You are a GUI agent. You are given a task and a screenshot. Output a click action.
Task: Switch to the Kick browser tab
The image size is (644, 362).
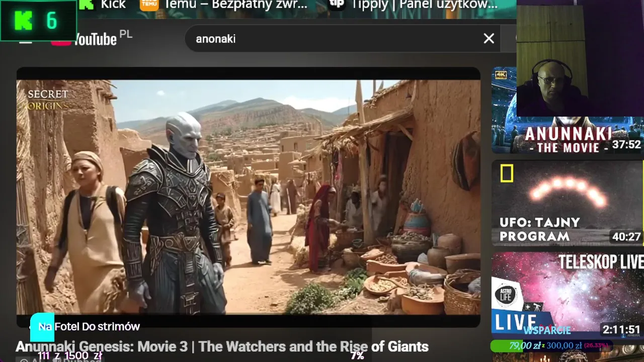[x=102, y=5]
